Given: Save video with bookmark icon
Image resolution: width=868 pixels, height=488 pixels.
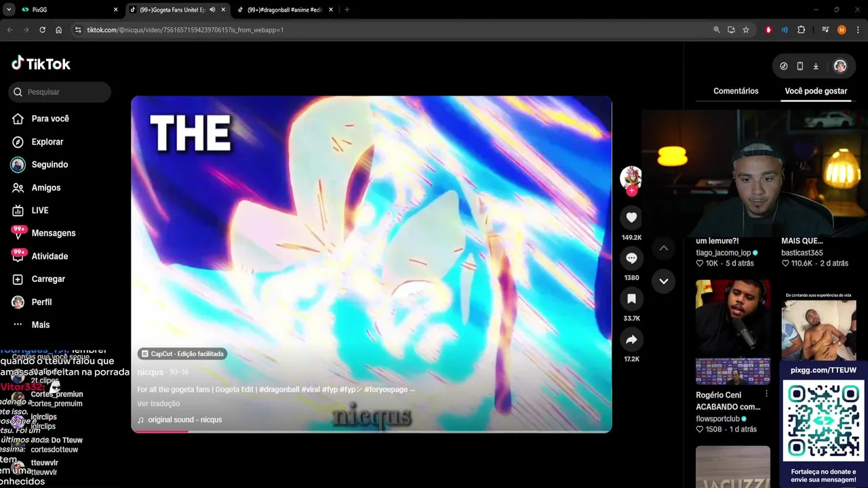Looking at the screenshot, I should click(x=631, y=299).
